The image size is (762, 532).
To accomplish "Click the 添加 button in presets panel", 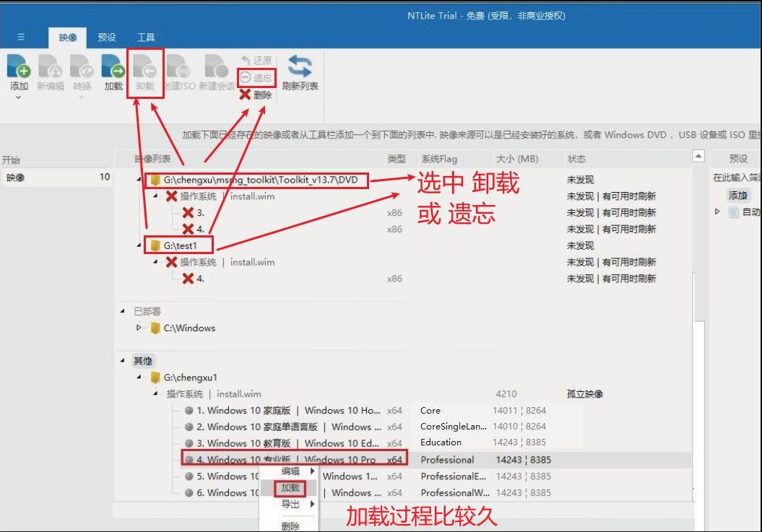I will click(x=737, y=196).
